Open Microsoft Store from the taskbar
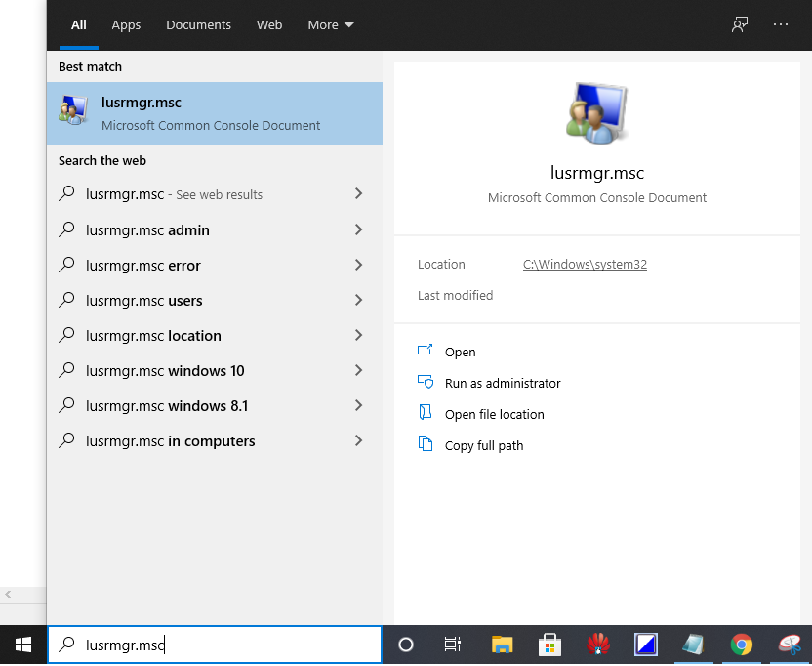This screenshot has height=666, width=812. point(550,645)
